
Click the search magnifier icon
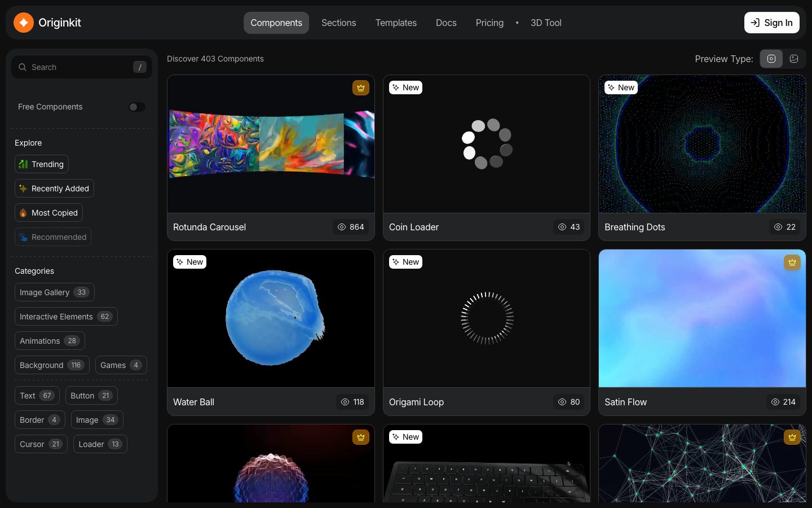coord(23,67)
